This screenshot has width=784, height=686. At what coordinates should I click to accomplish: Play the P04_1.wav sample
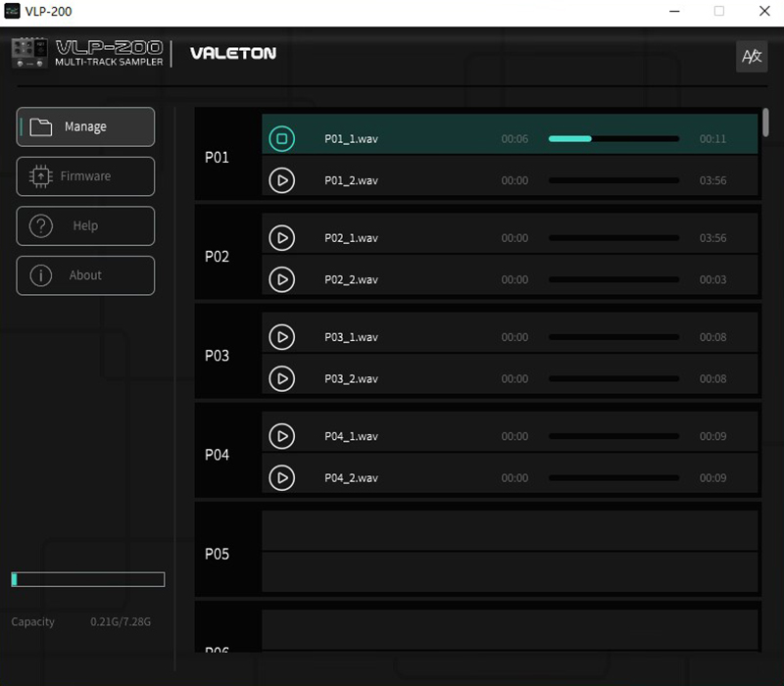(281, 435)
